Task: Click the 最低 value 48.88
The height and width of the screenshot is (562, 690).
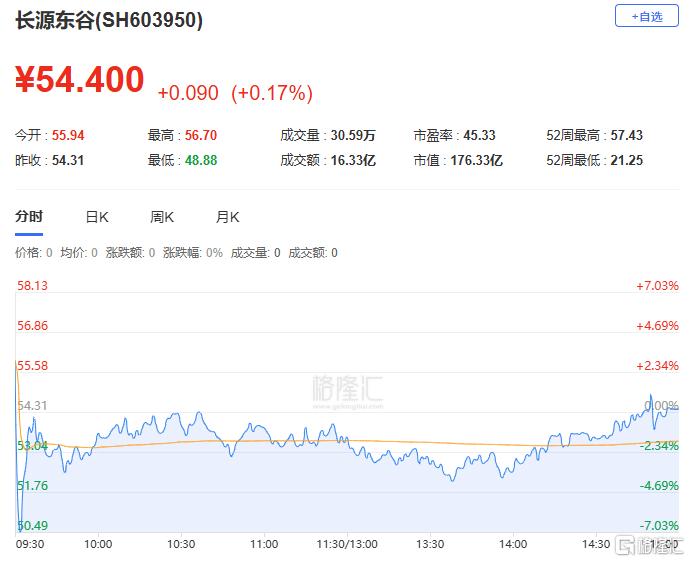Action: (x=201, y=160)
